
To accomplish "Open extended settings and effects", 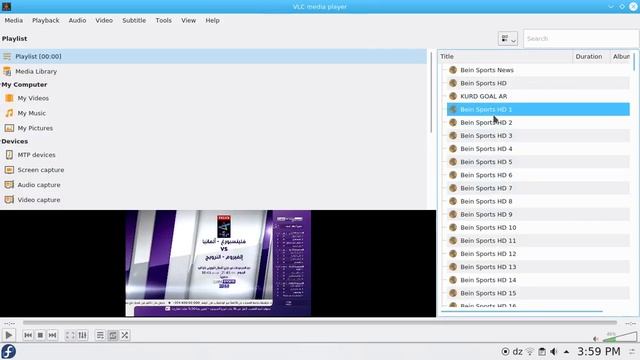I will [x=82, y=336].
